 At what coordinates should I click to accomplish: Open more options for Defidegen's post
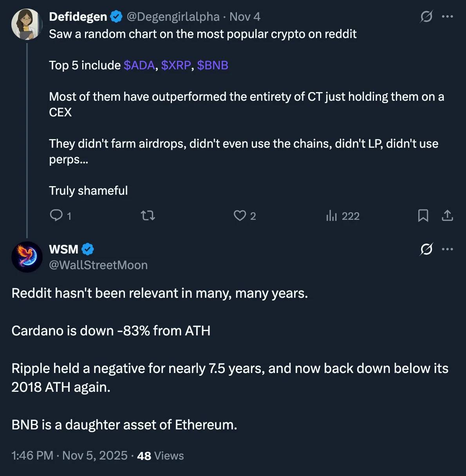(447, 16)
